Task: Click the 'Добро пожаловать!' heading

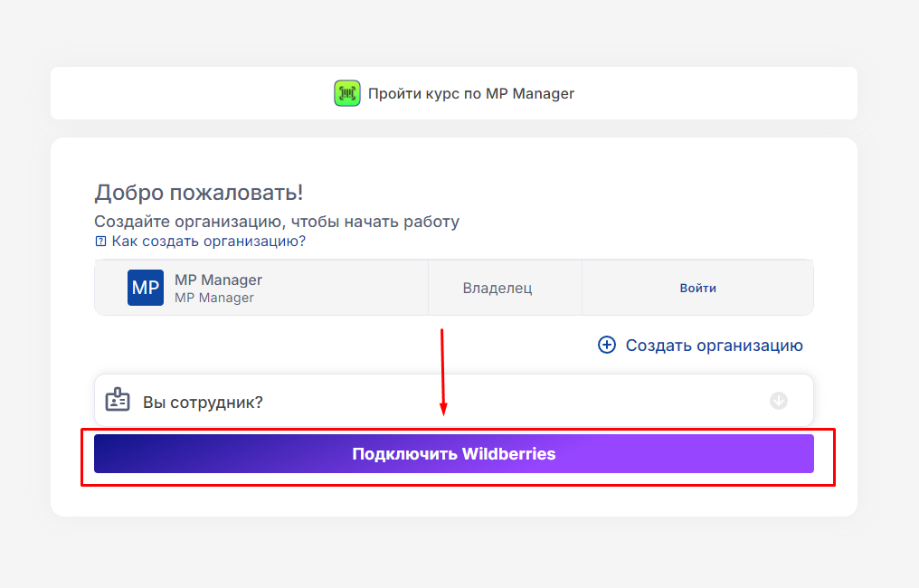Action: [x=198, y=192]
